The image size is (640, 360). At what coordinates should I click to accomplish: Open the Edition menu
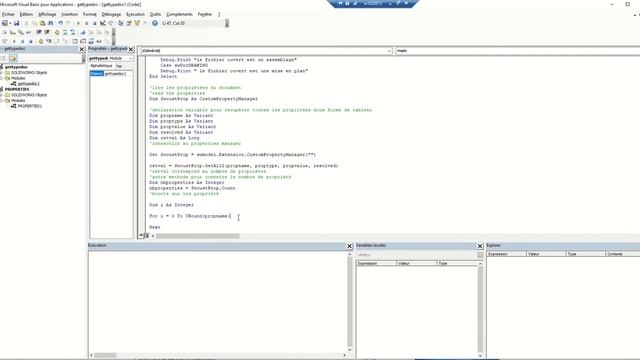pos(26,14)
